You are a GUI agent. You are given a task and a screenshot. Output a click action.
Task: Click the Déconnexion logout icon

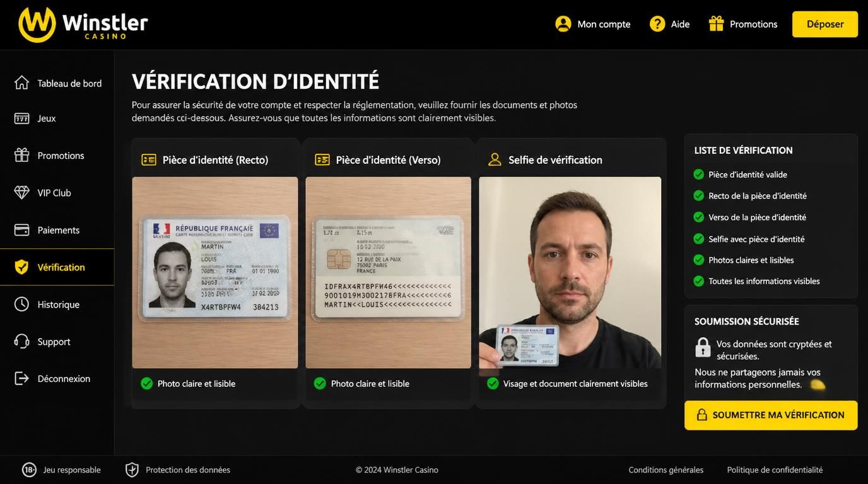point(22,378)
